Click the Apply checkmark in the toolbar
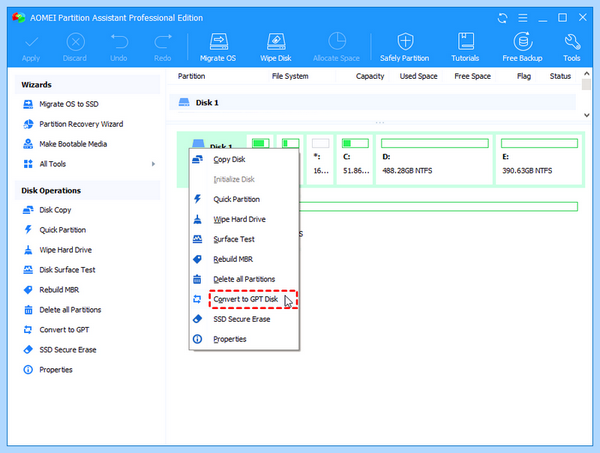Viewport: 600px width, 453px height. [x=31, y=42]
